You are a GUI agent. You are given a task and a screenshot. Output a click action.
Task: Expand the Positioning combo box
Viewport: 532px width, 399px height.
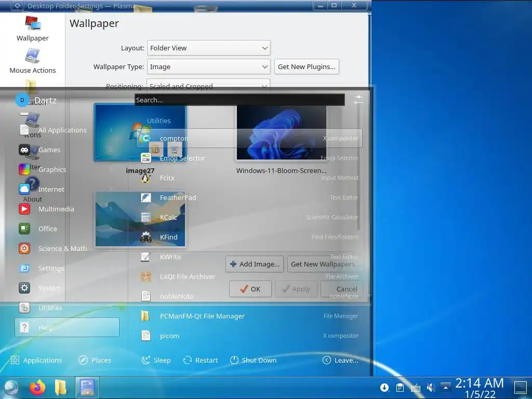(x=209, y=86)
